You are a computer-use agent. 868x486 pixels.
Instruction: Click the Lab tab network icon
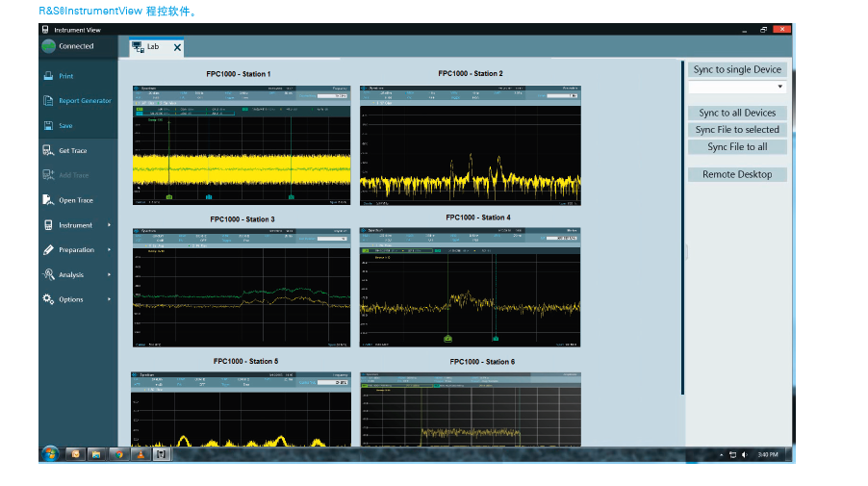coord(138,47)
